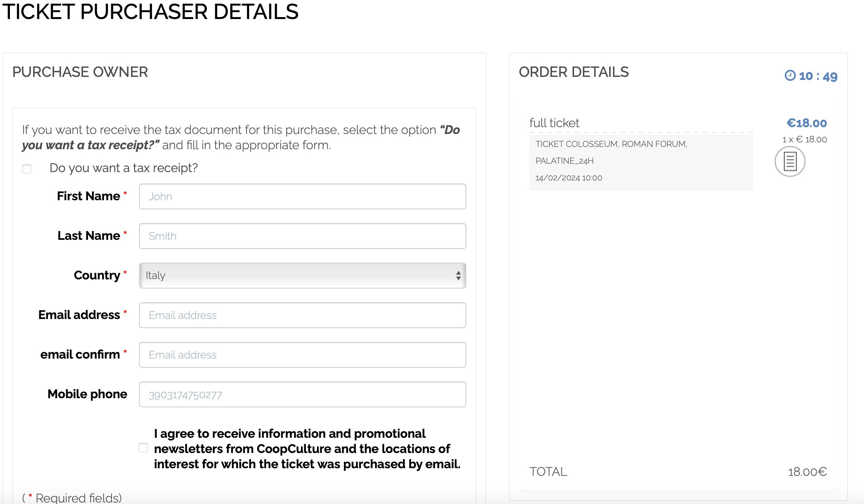Screen dimensions: 864x504
Task: Click the Order Details panel heading
Action: [x=573, y=72]
